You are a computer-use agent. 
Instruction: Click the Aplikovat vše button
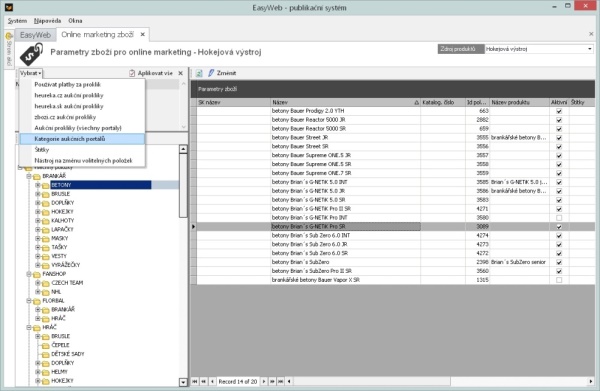[151, 73]
